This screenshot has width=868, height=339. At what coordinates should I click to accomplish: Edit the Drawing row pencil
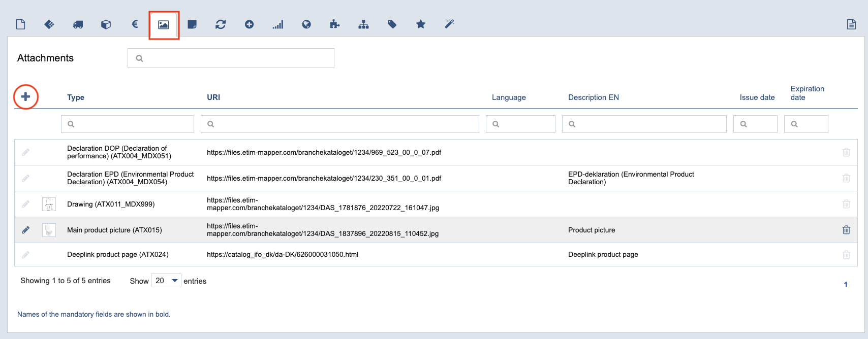25,204
